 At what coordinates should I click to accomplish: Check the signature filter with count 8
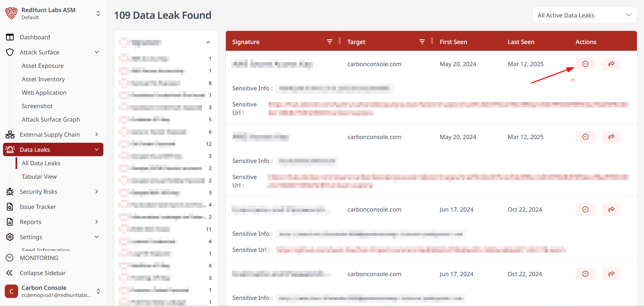point(124,83)
